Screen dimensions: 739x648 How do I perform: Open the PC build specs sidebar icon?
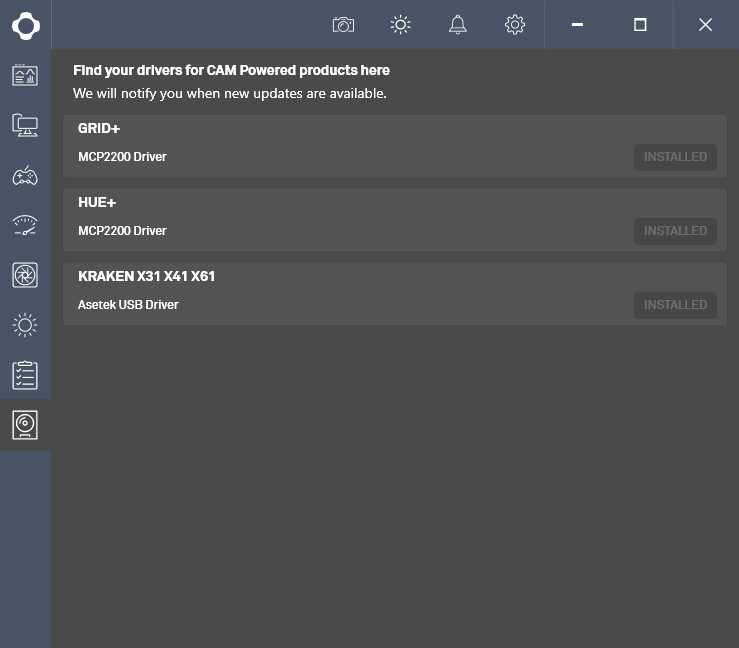click(x=25, y=125)
